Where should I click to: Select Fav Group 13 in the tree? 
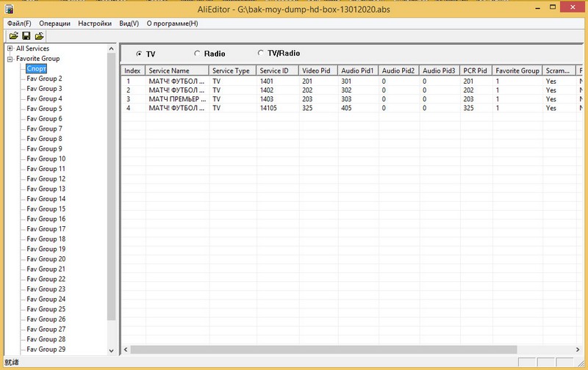tap(46, 189)
